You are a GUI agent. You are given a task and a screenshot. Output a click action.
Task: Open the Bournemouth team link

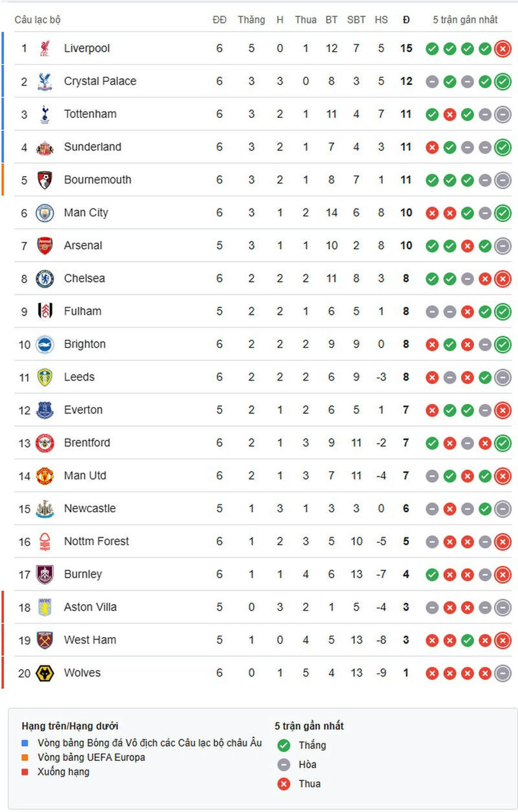(97, 180)
